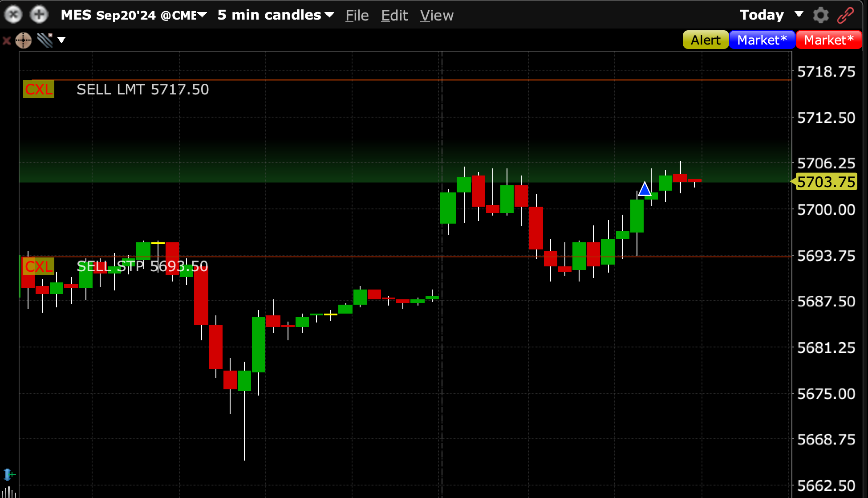
Task: Click the 5675.00 price axis label
Action: (x=826, y=394)
